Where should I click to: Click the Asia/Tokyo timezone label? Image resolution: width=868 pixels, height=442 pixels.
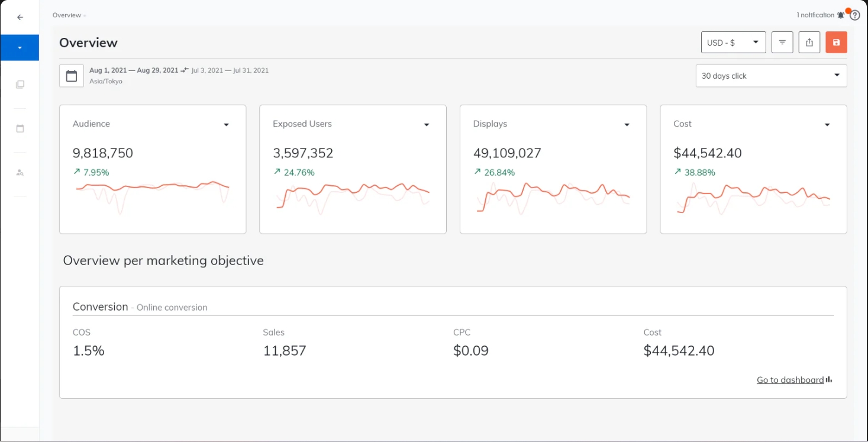click(106, 81)
